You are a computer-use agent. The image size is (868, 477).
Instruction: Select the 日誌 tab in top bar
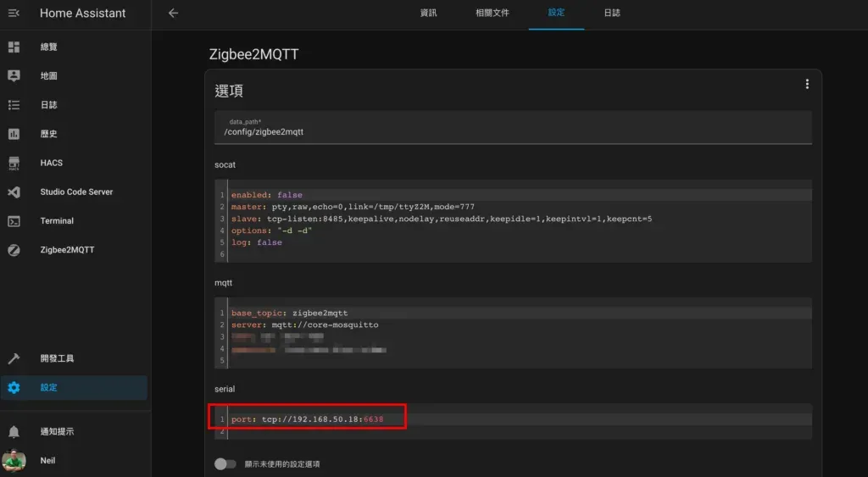612,14
